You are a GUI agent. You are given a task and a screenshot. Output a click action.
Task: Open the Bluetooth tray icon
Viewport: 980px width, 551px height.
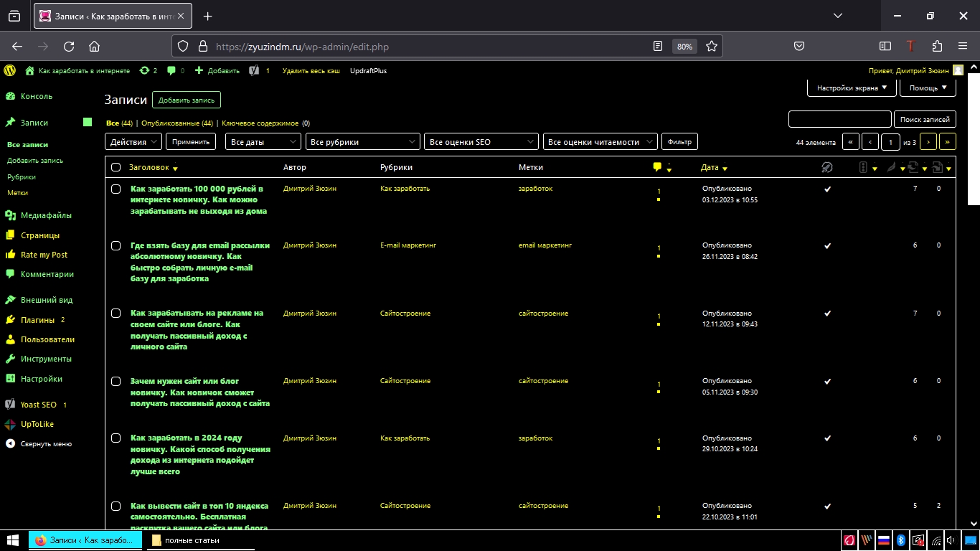coord(901,540)
